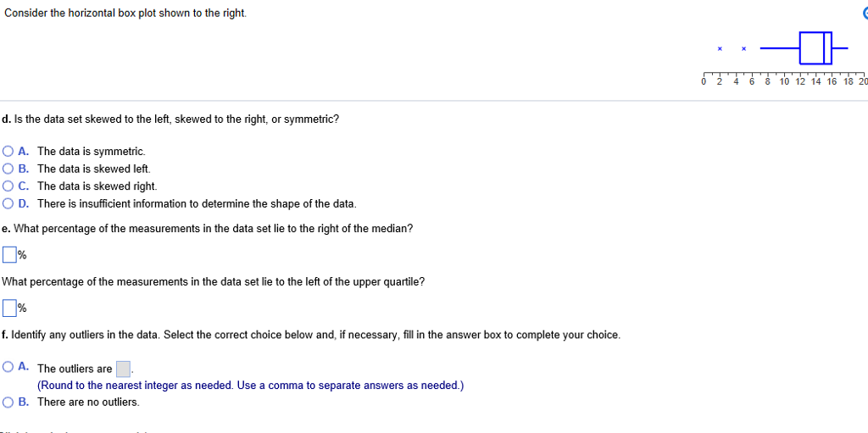Click the answer box after 'The outliers are'
The width and height of the screenshot is (868, 433).
123,369
